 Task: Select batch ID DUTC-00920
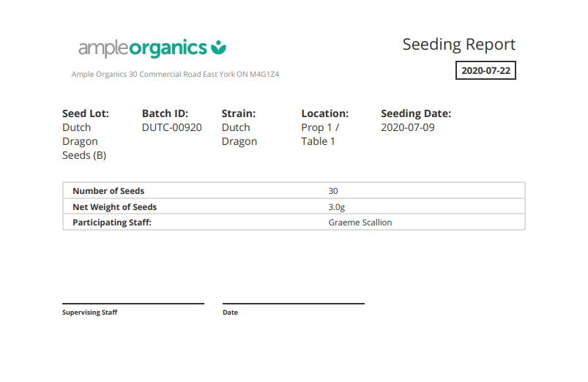click(x=171, y=127)
